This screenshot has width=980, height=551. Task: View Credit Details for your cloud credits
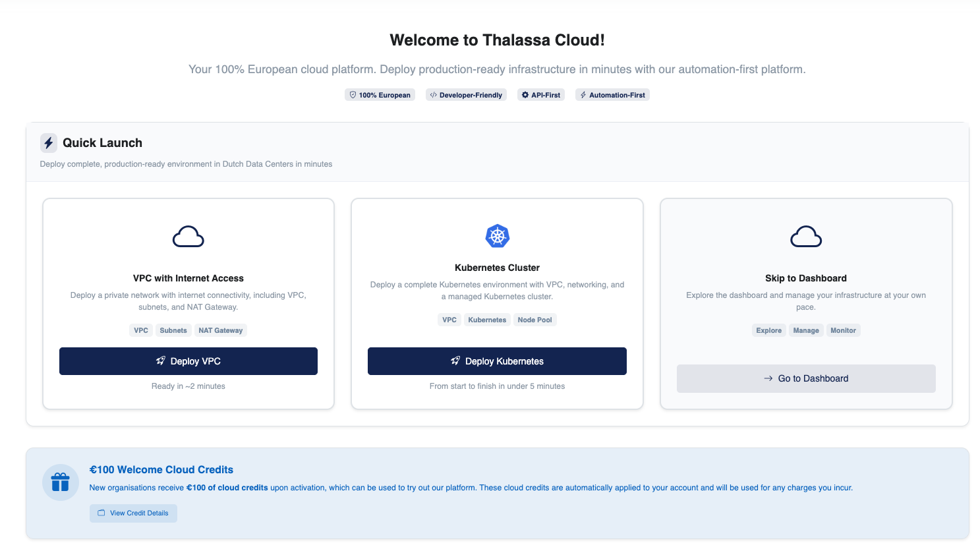(133, 513)
